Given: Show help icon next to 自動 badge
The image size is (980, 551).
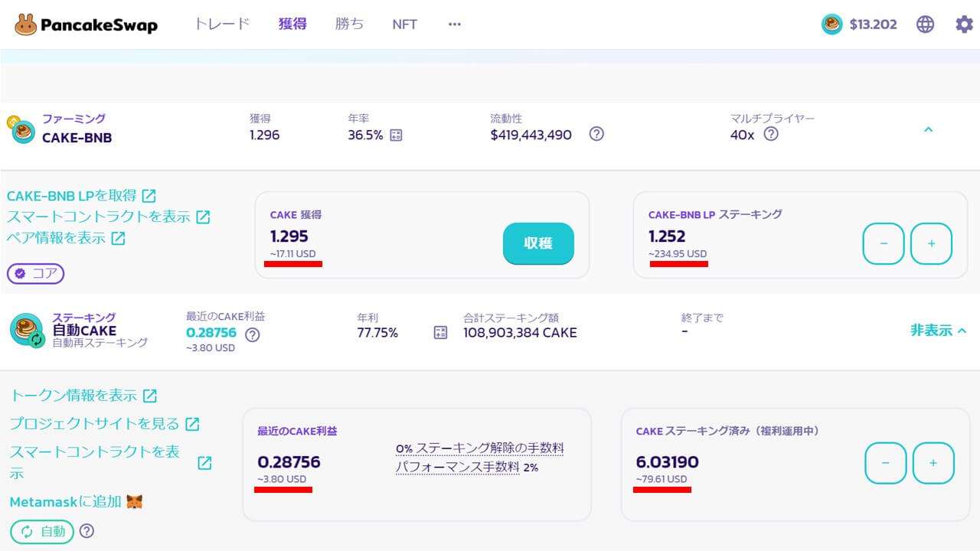Looking at the screenshot, I should pos(87,530).
